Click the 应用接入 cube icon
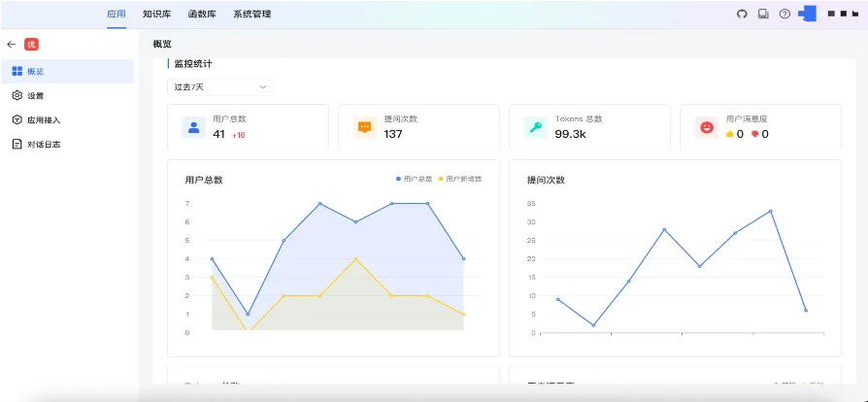 tap(17, 119)
